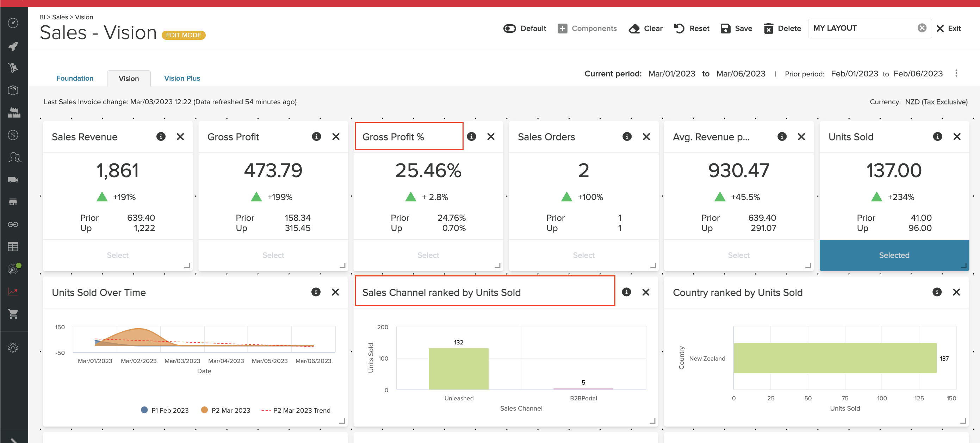Follow the Sales breadcrumb link
This screenshot has height=443, width=980.
pos(60,17)
